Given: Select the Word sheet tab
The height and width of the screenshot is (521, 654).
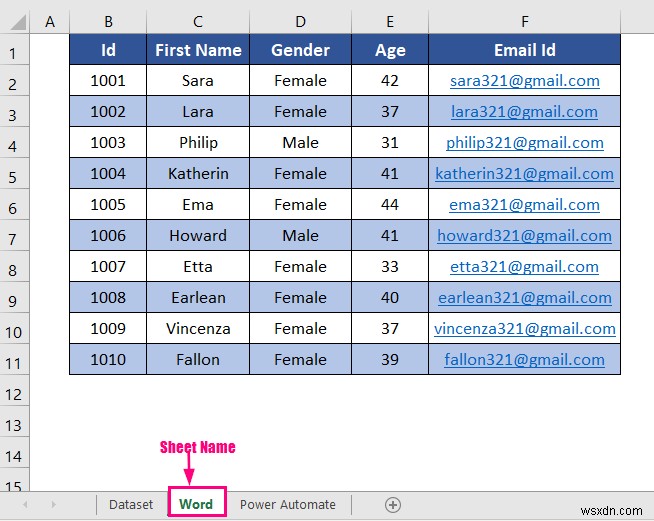Looking at the screenshot, I should point(197,503).
